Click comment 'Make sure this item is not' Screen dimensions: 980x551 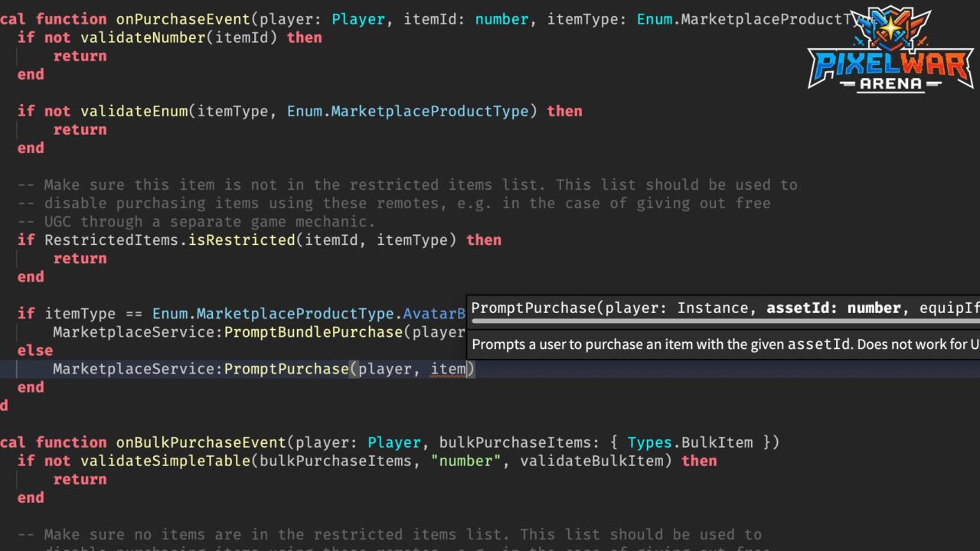point(161,184)
